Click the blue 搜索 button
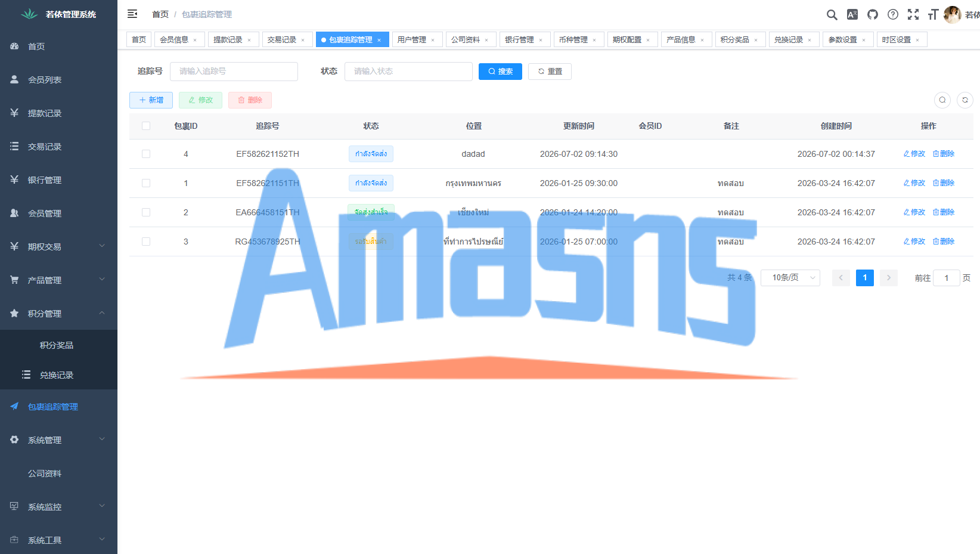Screen dimensions: 980x554 click(500, 72)
